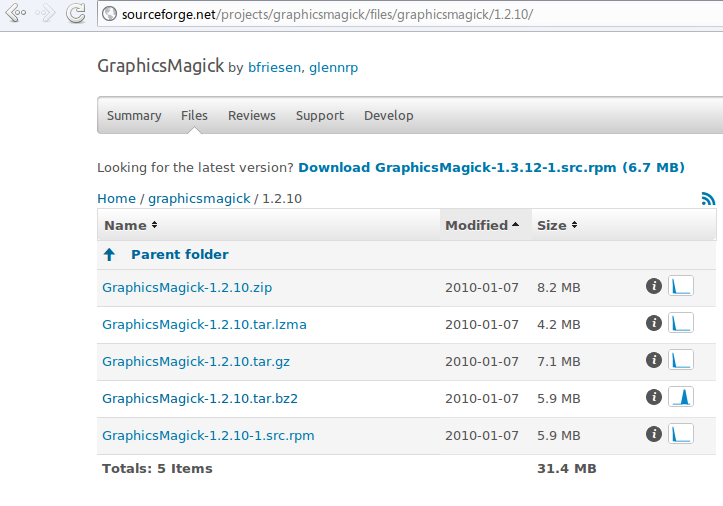Screen dimensions: 723x506
Task: Download GraphicsMagick-1.2.10.zip
Action: tap(187, 287)
